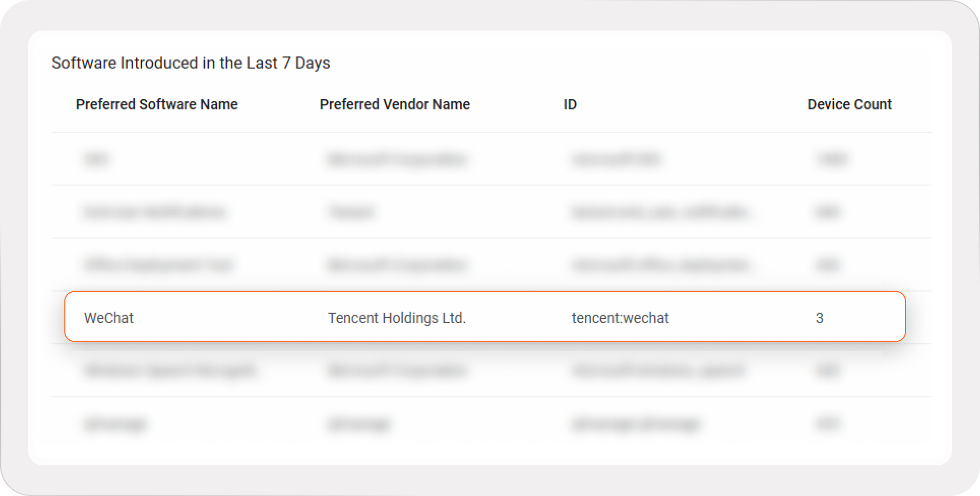980x496 pixels.
Task: Click WeChat's device count of 3
Action: point(819,318)
